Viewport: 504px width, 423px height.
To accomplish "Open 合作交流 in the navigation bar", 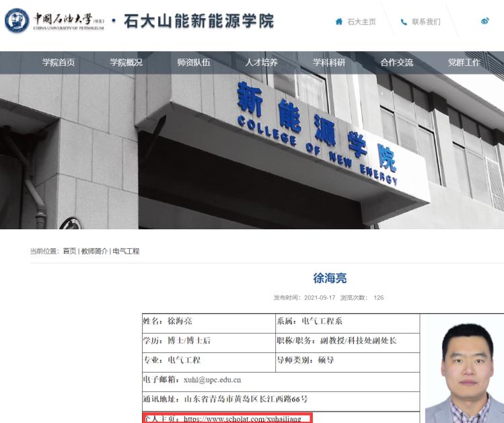I will pos(396,63).
